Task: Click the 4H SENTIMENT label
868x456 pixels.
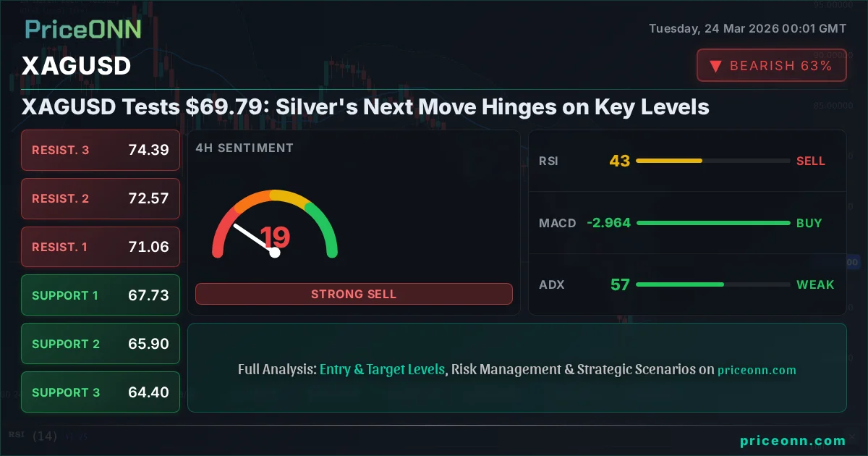Action: tap(244, 148)
